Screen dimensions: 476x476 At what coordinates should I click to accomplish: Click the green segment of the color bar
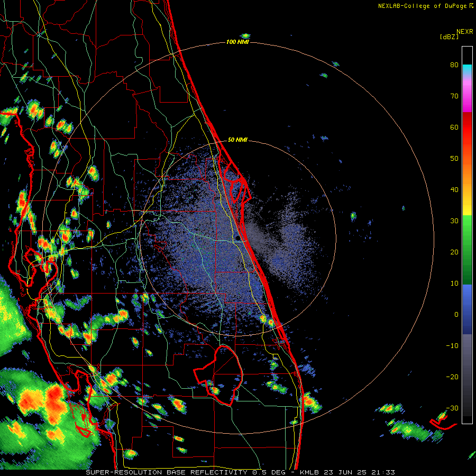467,250
